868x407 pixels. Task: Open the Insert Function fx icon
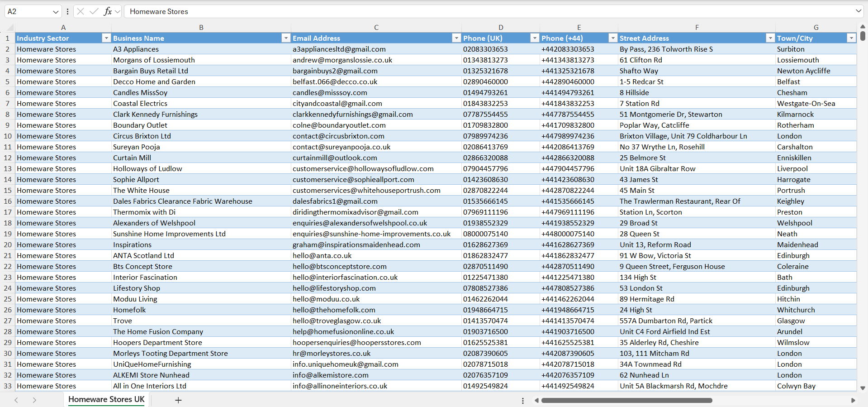coord(108,11)
